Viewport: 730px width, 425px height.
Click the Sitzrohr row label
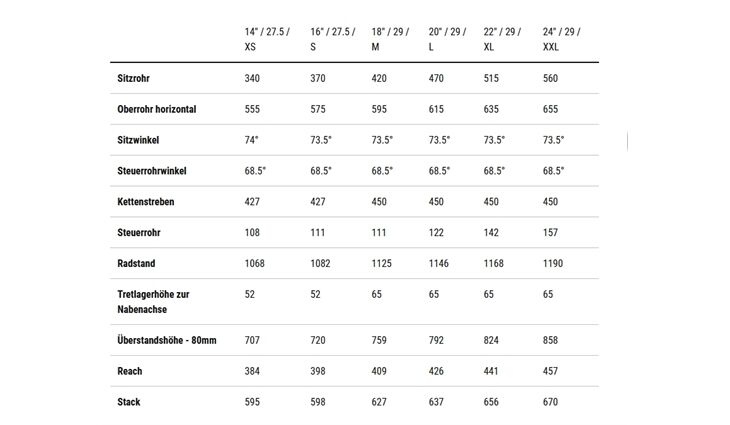click(134, 78)
